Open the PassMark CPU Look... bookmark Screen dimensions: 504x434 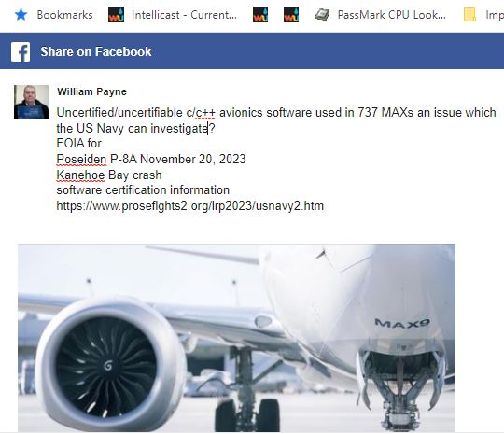point(391,15)
